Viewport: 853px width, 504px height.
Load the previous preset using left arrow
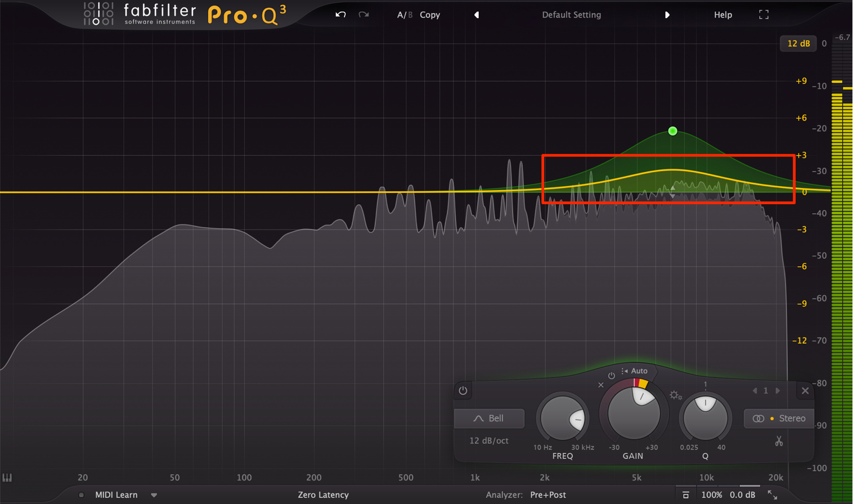[477, 15]
